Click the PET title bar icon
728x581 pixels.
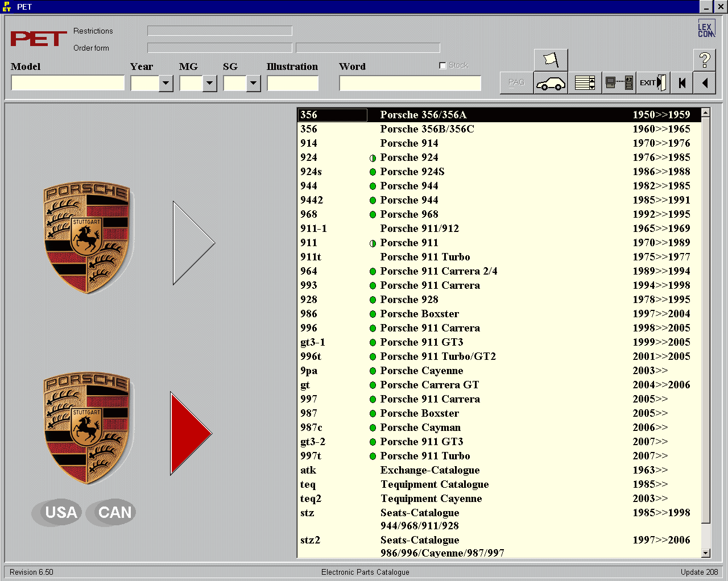(x=7, y=7)
